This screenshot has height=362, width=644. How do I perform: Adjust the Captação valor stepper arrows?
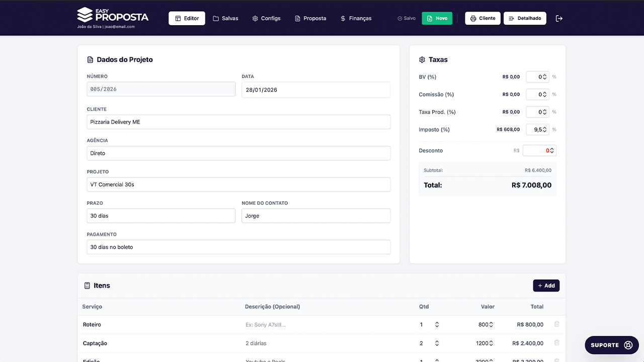491,343
